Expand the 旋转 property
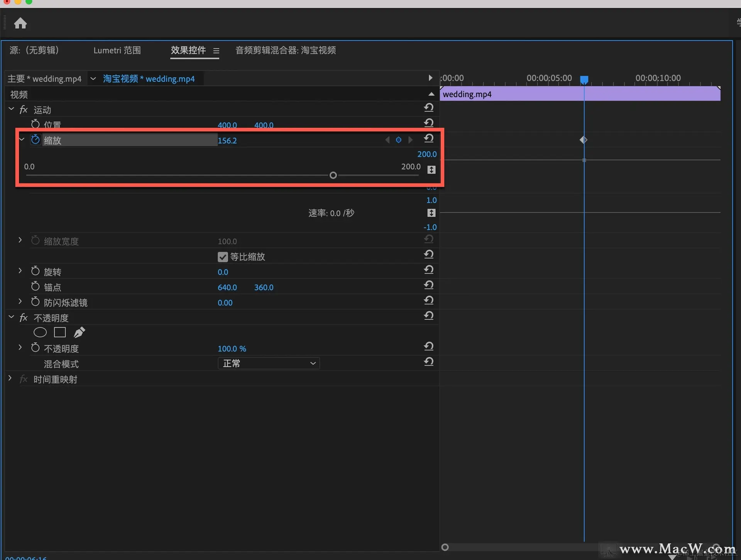Viewport: 741px width, 560px height. point(20,271)
